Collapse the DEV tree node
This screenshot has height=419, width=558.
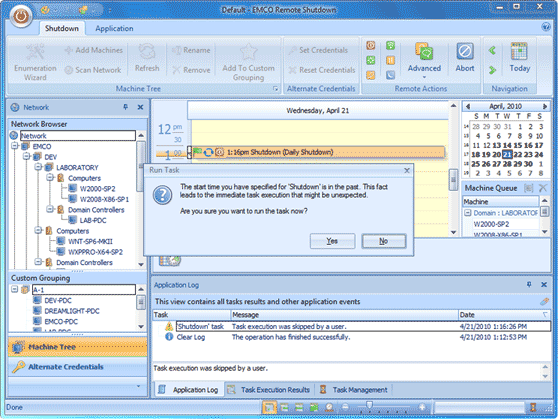[26, 156]
